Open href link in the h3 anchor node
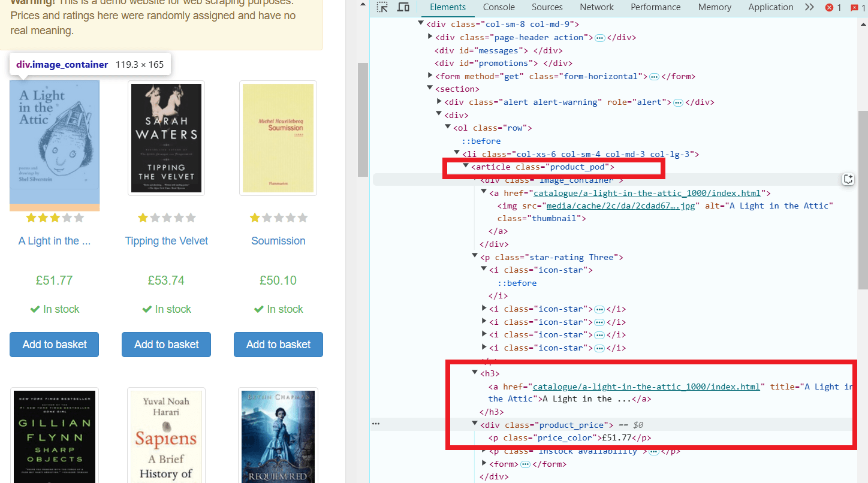The image size is (868, 483). click(646, 387)
